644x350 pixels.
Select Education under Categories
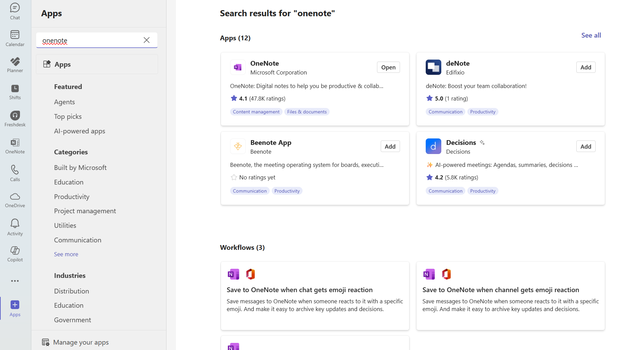69,182
